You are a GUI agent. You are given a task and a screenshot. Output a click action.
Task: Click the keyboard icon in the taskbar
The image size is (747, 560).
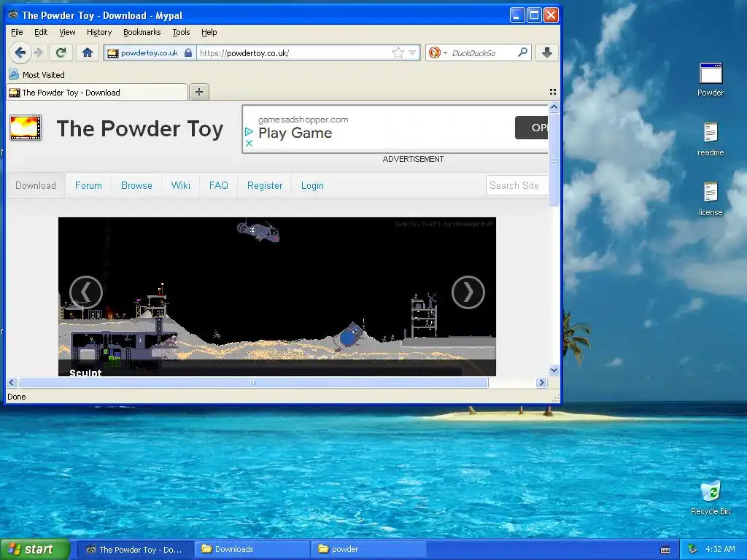pyautogui.click(x=665, y=550)
